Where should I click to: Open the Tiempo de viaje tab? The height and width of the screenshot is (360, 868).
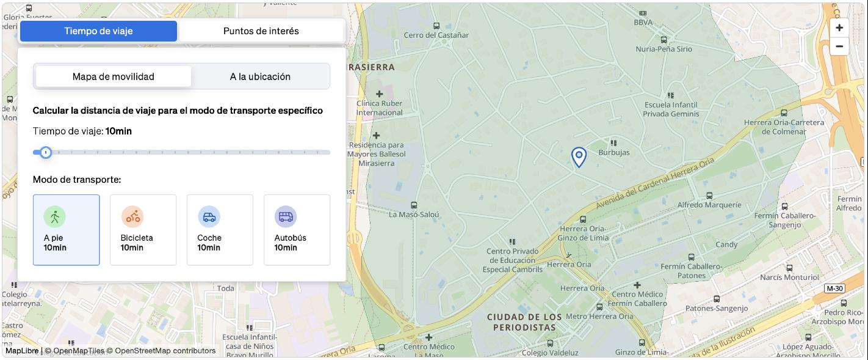click(x=98, y=31)
